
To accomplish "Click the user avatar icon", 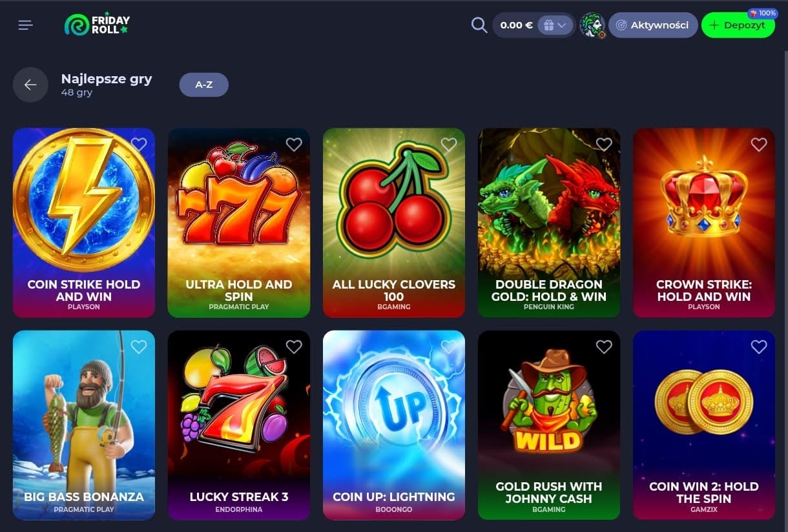I will pyautogui.click(x=592, y=25).
